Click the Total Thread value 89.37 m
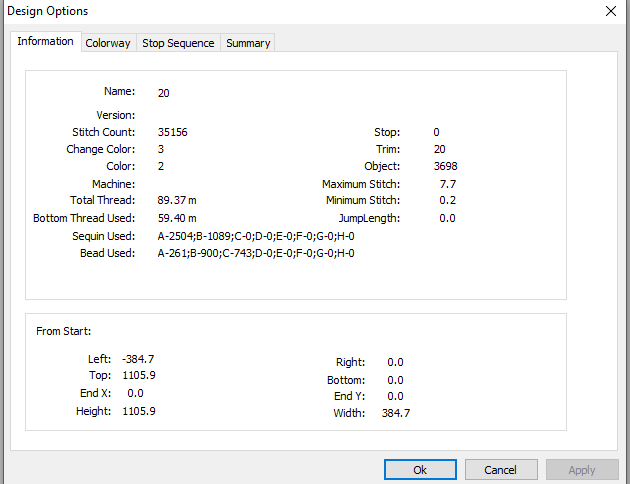This screenshot has width=630, height=484. pos(177,200)
